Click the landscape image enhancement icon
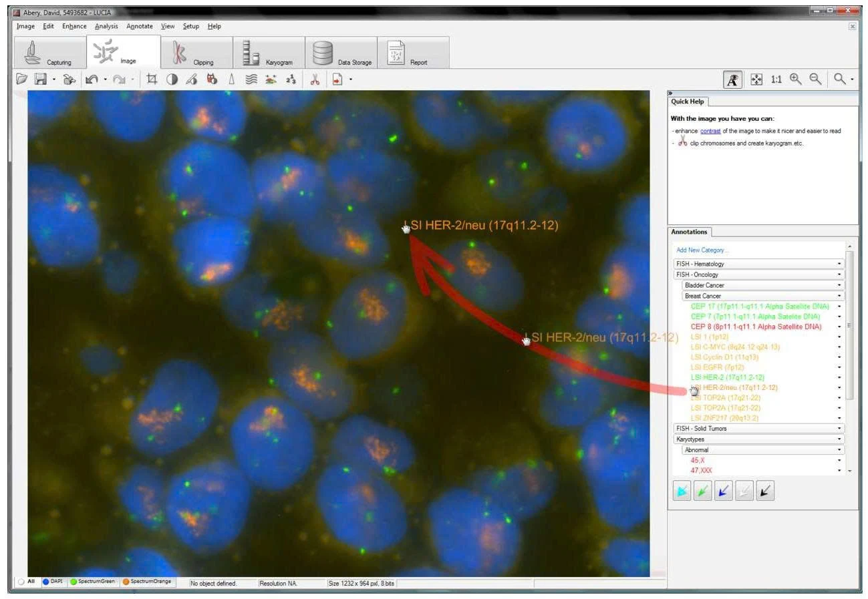The height and width of the screenshot is (599, 868). pyautogui.click(x=271, y=79)
